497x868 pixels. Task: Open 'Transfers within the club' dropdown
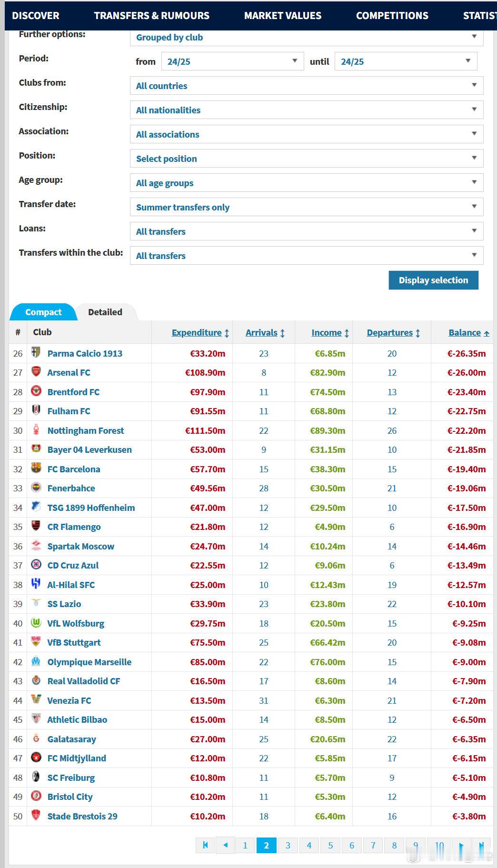pos(307,256)
